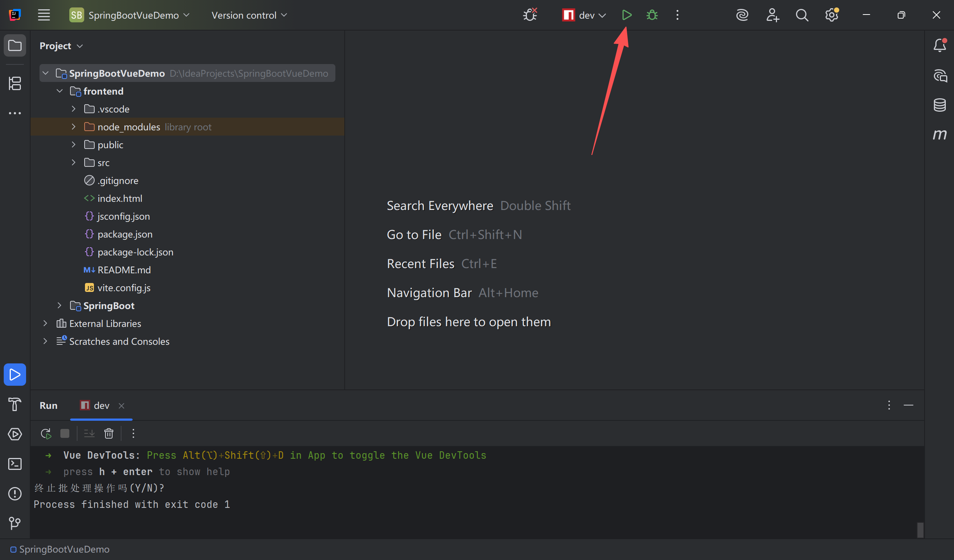Toggle the Structure tool window

pyautogui.click(x=15, y=83)
